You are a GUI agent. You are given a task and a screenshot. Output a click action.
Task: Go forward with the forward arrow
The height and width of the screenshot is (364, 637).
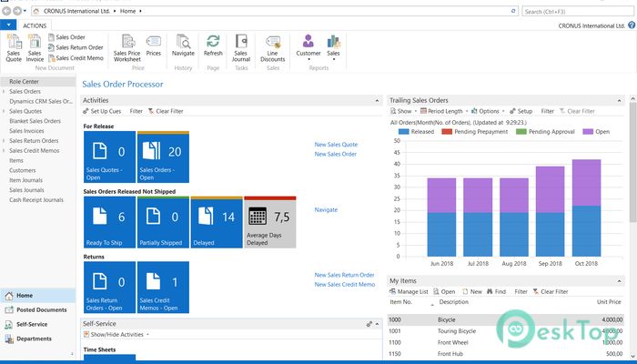(x=17, y=11)
